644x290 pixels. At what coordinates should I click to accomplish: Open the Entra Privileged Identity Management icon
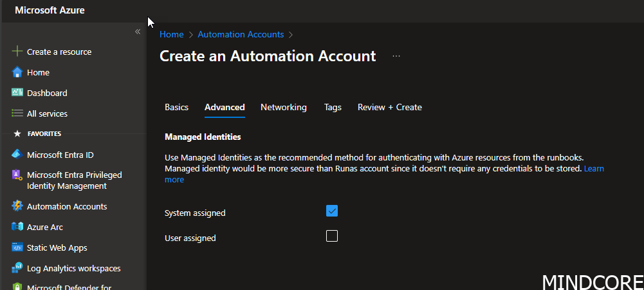pos(17,175)
